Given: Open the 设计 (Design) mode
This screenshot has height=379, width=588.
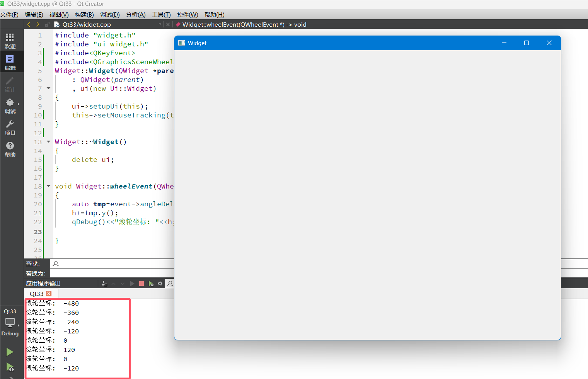Looking at the screenshot, I should tap(10, 84).
